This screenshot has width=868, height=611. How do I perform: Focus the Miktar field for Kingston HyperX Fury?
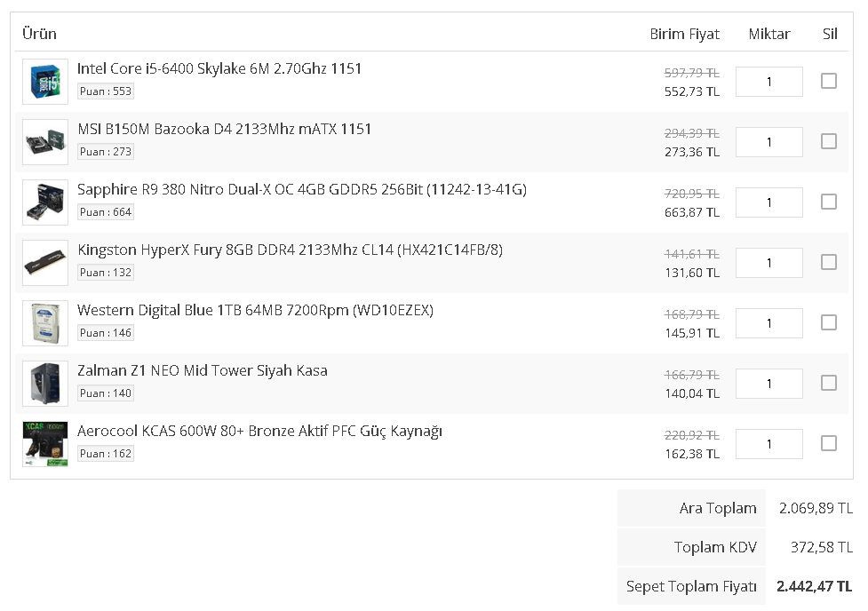[768, 262]
